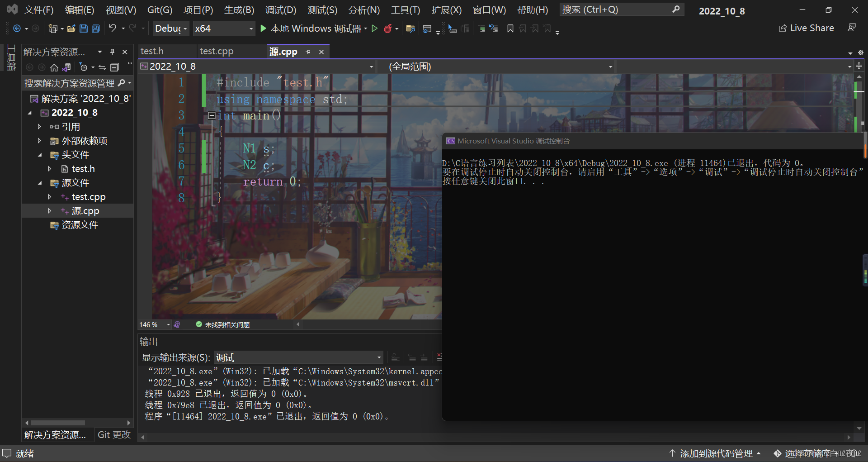Image resolution: width=868 pixels, height=462 pixels.
Task: Click the search Solution Explorer input field
Action: 70,83
